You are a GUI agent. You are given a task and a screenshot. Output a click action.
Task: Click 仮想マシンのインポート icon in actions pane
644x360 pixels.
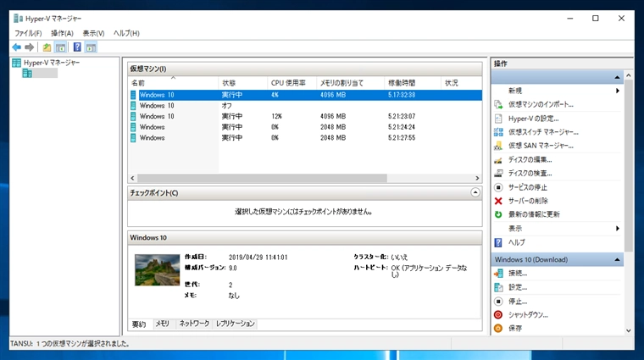pyautogui.click(x=498, y=104)
